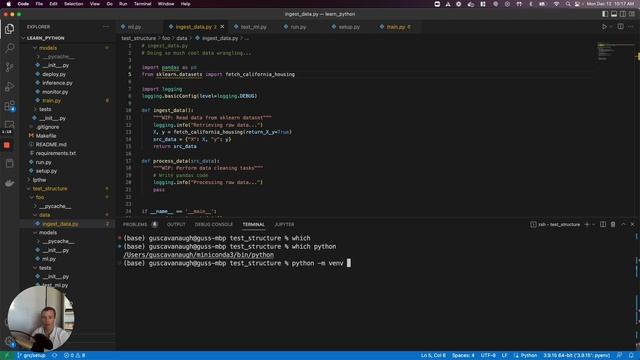Open requirements.txt in the explorer

[x=68, y=153]
